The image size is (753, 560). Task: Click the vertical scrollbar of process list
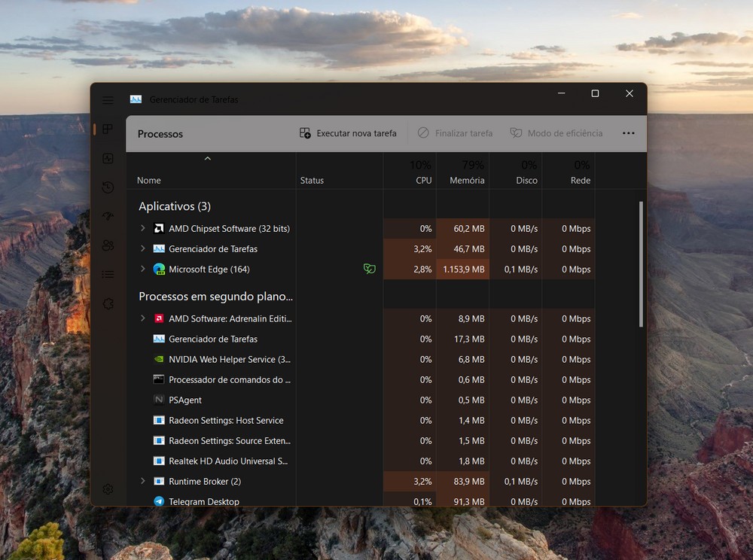[641, 263]
